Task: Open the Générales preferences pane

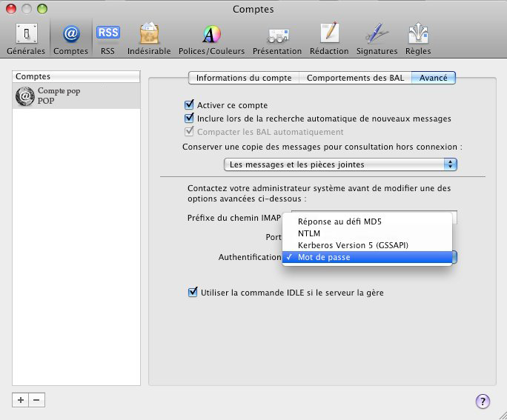Action: coord(26,39)
